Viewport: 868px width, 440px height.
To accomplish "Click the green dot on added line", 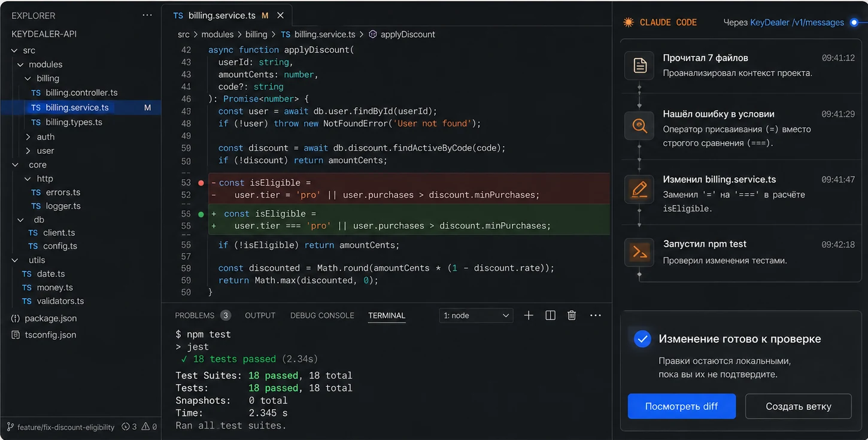I will click(x=201, y=214).
